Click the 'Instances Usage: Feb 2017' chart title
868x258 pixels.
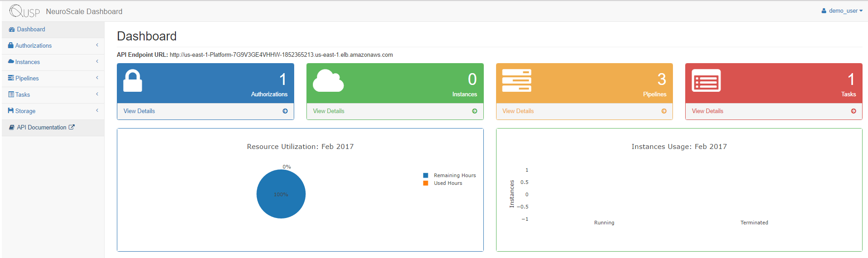pyautogui.click(x=679, y=147)
